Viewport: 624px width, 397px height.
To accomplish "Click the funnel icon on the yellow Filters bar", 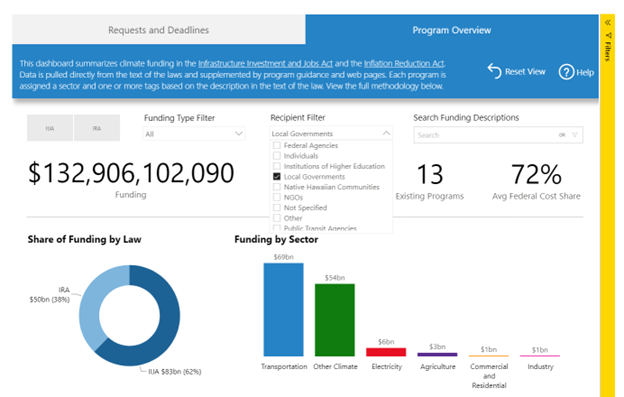I will (x=608, y=36).
